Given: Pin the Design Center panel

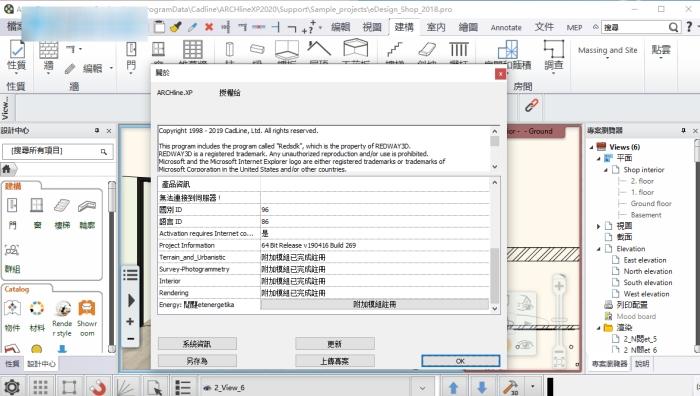Looking at the screenshot, I should 97,130.
